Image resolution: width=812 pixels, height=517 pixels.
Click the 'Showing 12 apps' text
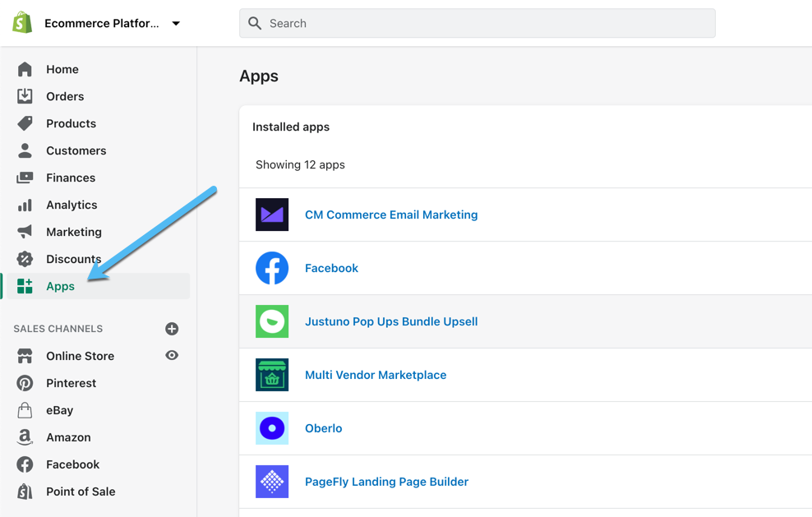300,164
